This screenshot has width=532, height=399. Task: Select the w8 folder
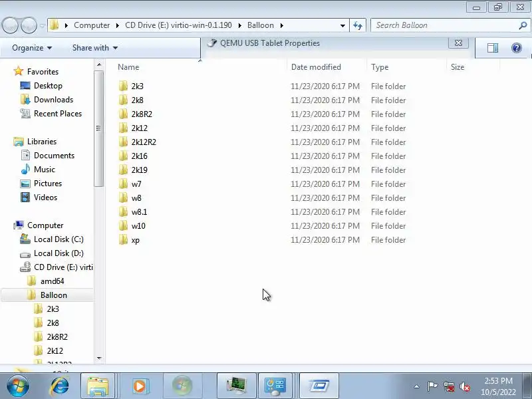click(130, 198)
